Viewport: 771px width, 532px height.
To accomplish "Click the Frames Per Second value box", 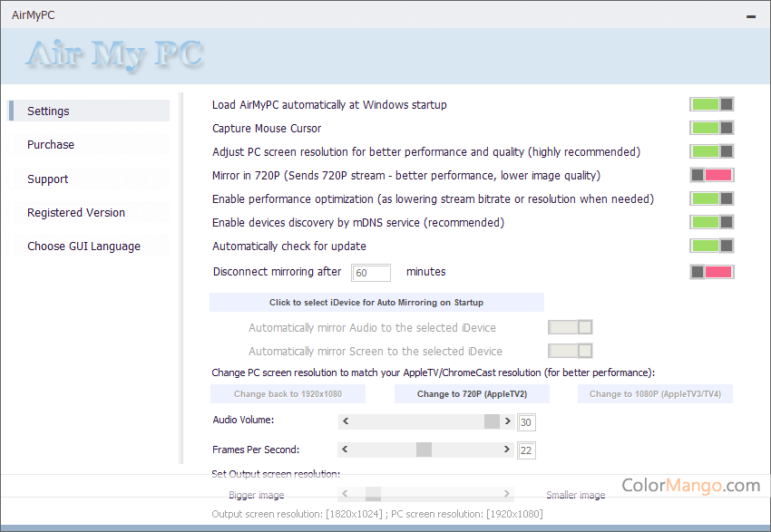I will click(x=526, y=450).
